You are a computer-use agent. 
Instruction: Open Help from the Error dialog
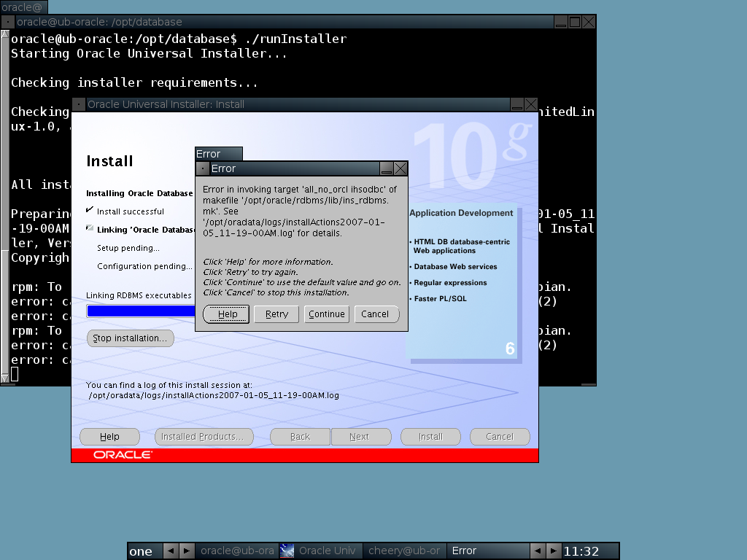pos(226,314)
